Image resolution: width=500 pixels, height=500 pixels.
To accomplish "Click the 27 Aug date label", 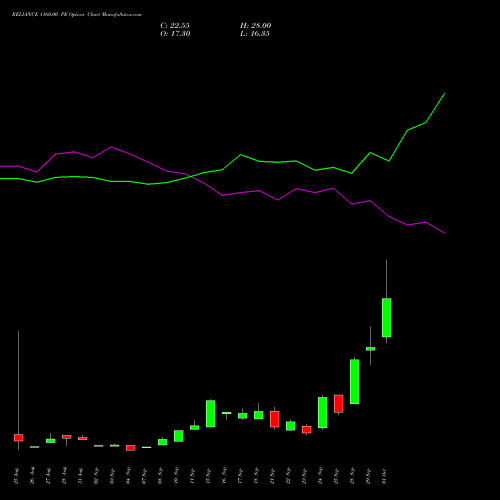I will tap(48, 476).
